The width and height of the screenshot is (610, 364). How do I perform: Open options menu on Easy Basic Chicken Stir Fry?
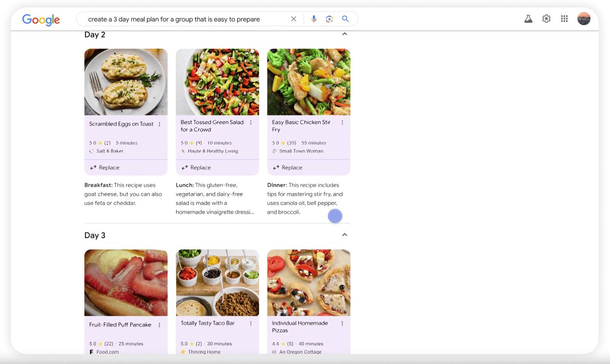coord(342,123)
